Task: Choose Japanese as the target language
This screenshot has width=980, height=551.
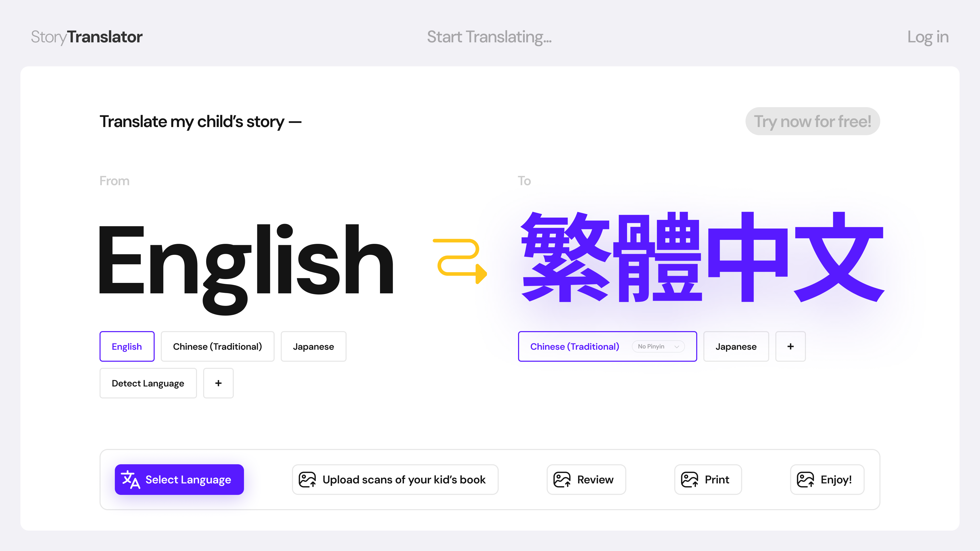Action: pyautogui.click(x=736, y=346)
